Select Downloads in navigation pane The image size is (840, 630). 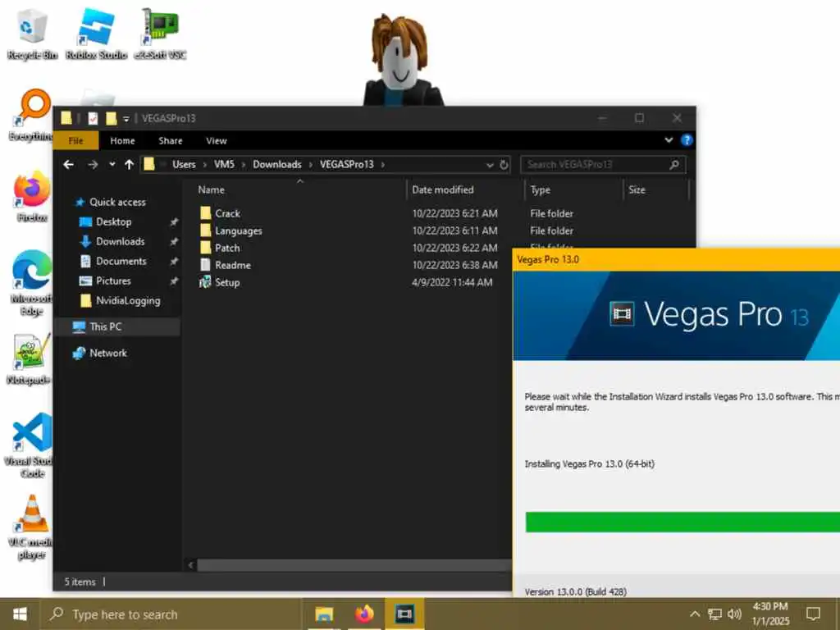[120, 242]
